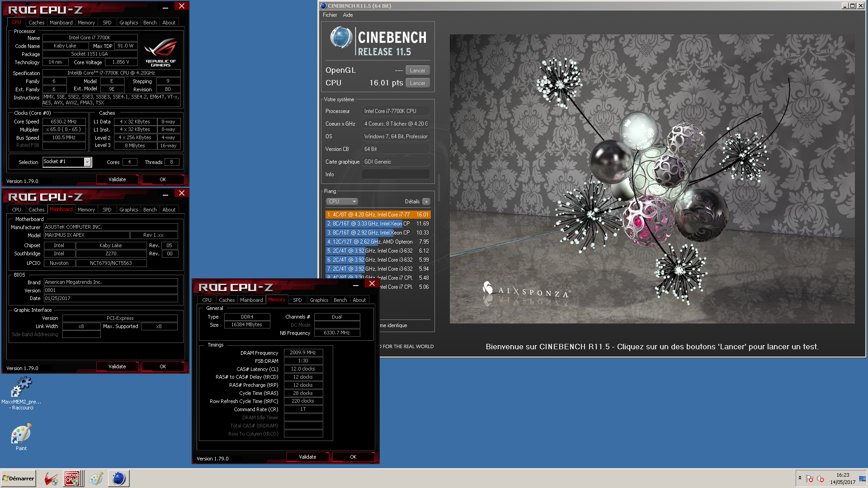868x488 pixels.
Task: Open the MaxxMEM2 desktop shortcut
Action: tap(21, 393)
